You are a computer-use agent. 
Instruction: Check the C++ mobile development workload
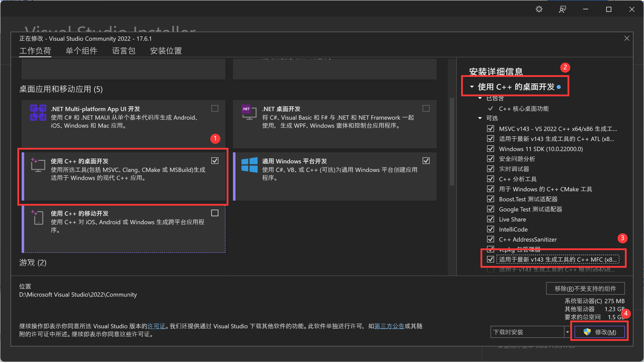click(x=215, y=213)
